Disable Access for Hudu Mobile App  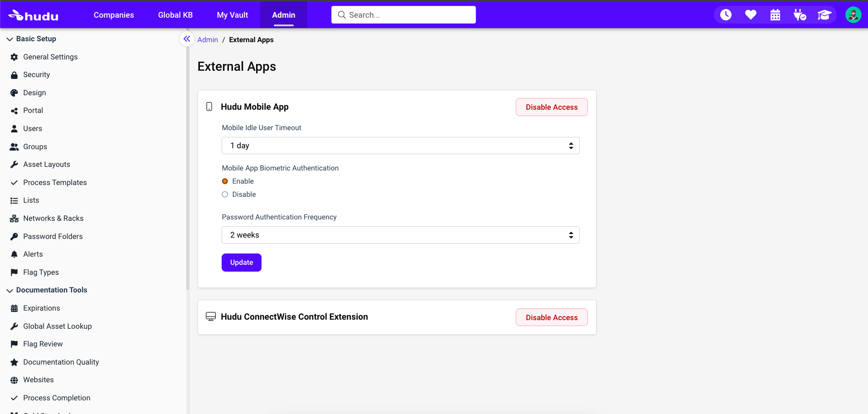(551, 107)
